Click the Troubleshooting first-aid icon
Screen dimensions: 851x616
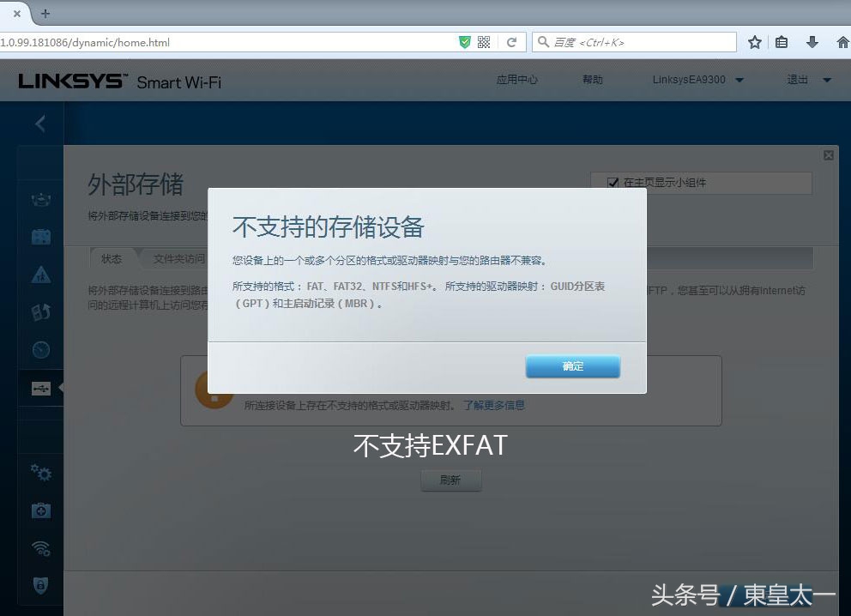click(x=40, y=510)
